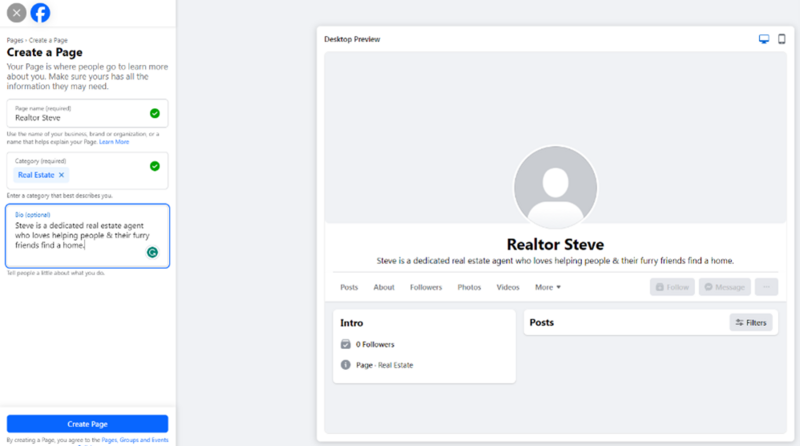800x446 pixels.
Task: Click green checkmark beside Page name
Action: click(x=155, y=113)
